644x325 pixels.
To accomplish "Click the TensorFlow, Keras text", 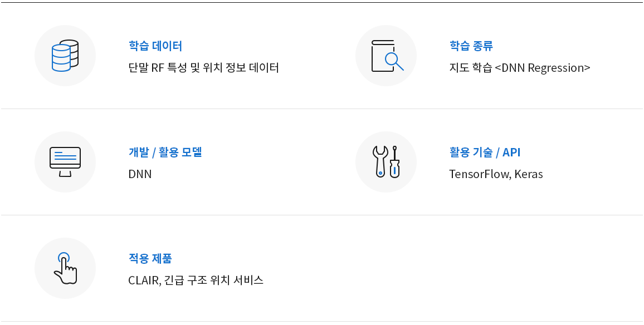I will click(496, 174).
